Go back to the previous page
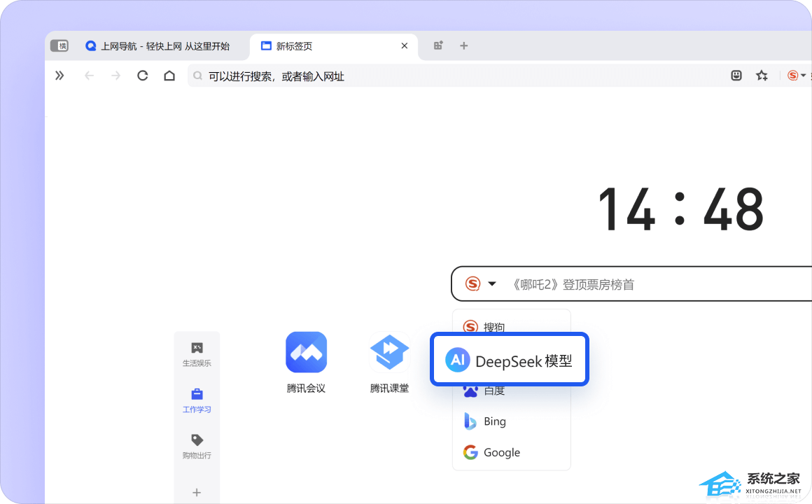 point(89,76)
